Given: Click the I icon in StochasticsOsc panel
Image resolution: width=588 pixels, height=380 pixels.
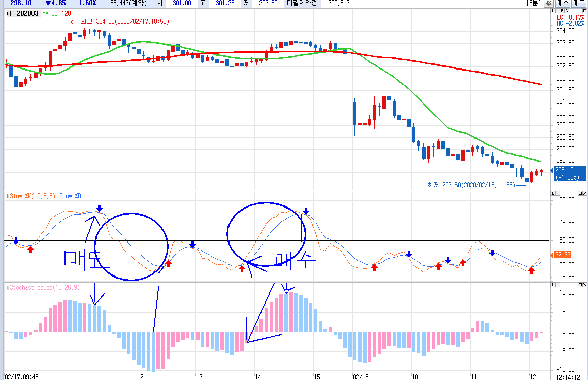Looking at the screenshot, I should [x=558, y=286].
